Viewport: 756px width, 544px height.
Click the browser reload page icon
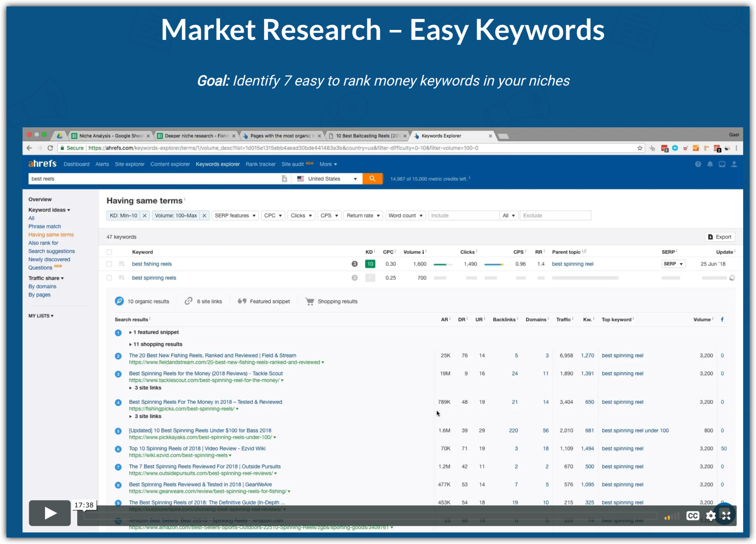pos(51,148)
